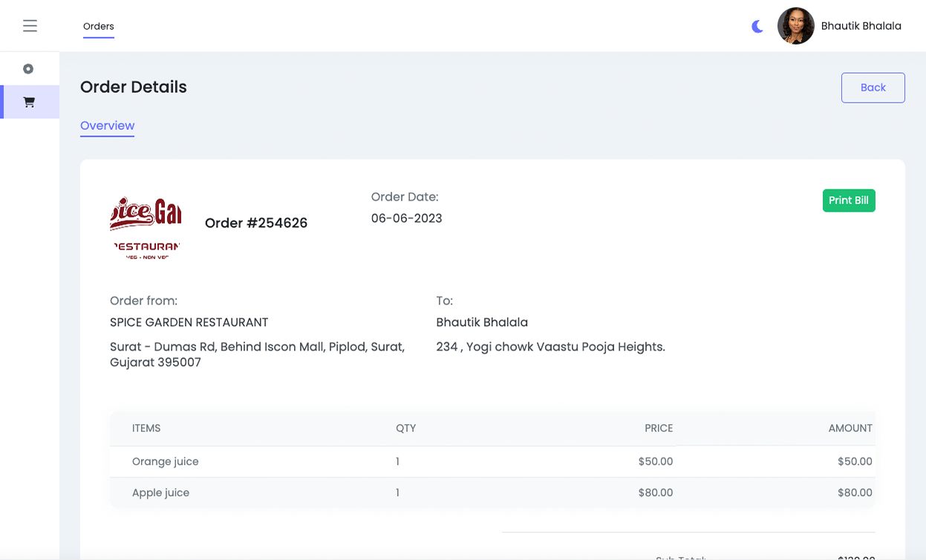Select the Apple juice item row
926x560 pixels.
click(x=161, y=493)
